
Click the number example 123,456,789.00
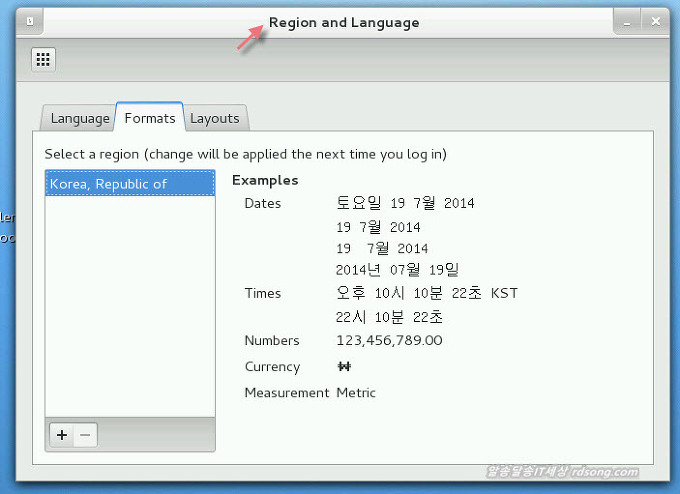[x=389, y=341]
